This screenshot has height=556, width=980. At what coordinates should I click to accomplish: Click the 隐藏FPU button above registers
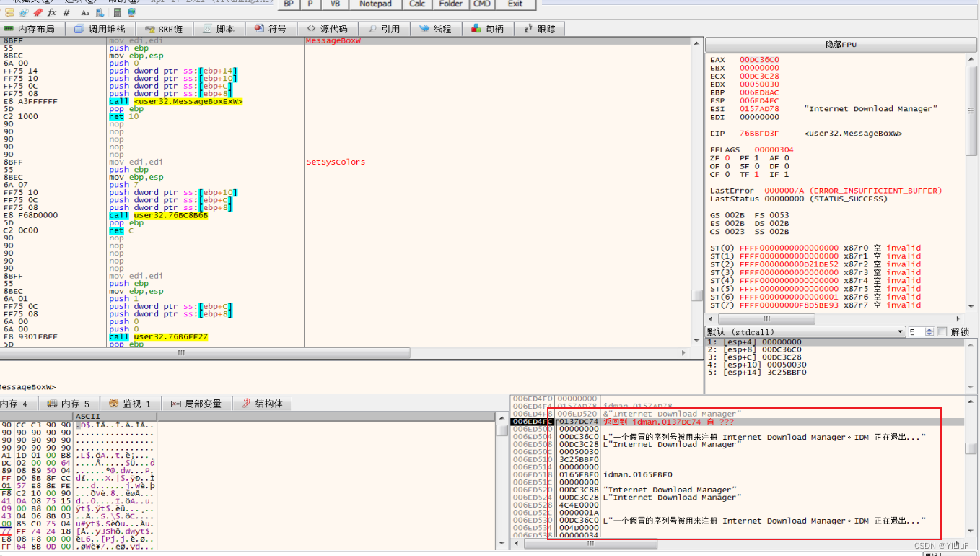point(841,44)
